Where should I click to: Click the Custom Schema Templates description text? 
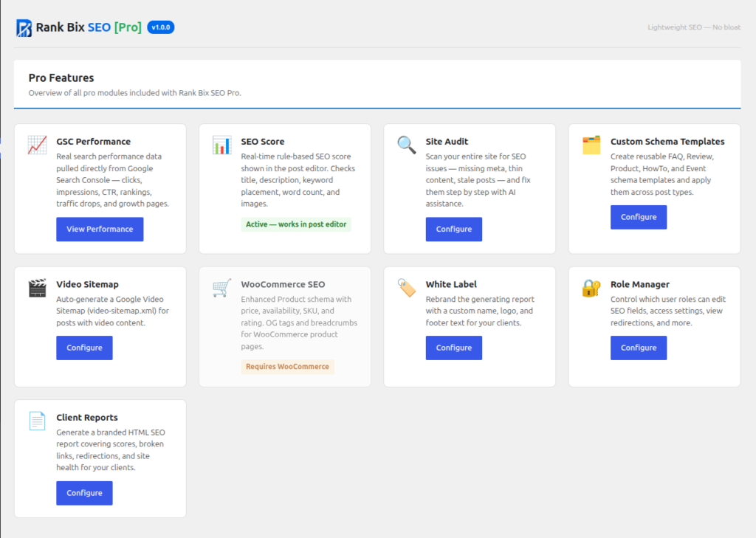point(662,174)
